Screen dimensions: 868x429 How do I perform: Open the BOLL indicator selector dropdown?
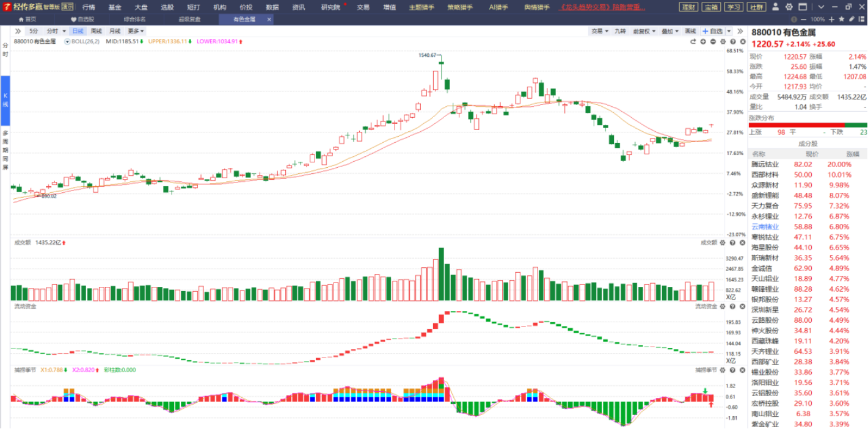67,41
